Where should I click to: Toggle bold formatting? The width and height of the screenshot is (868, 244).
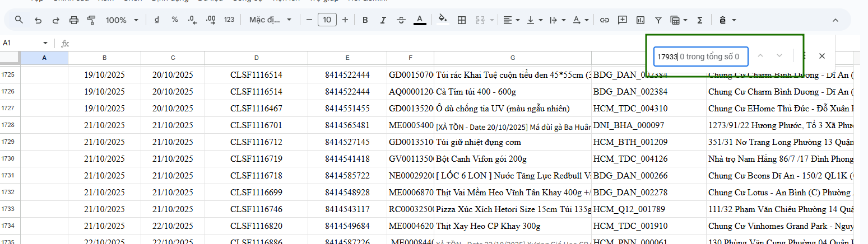[x=365, y=20]
